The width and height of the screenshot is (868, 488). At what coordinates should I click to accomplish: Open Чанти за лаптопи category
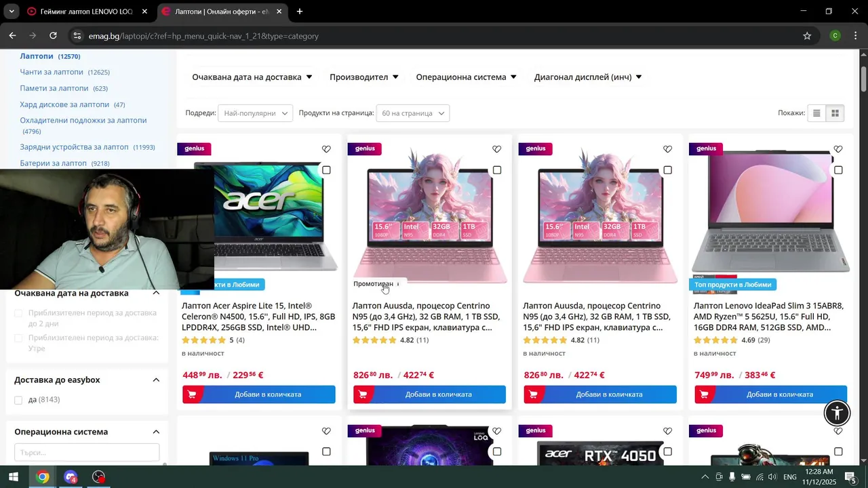52,73
